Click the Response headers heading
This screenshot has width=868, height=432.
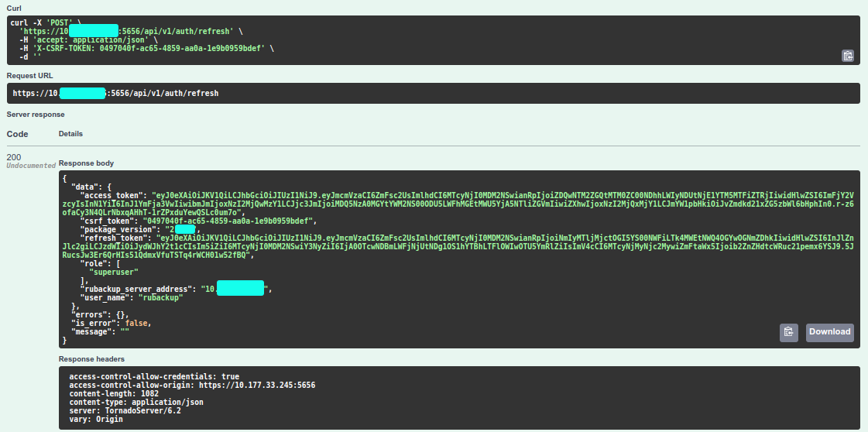click(91, 359)
